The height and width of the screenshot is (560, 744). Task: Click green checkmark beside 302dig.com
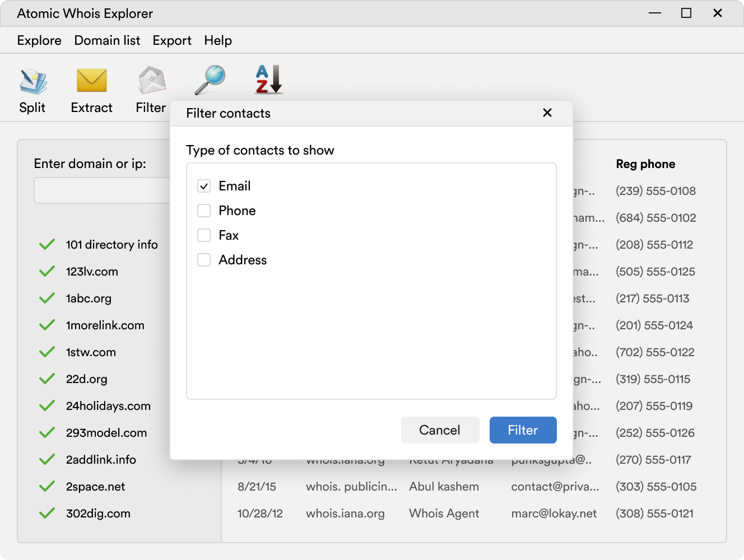click(x=47, y=514)
